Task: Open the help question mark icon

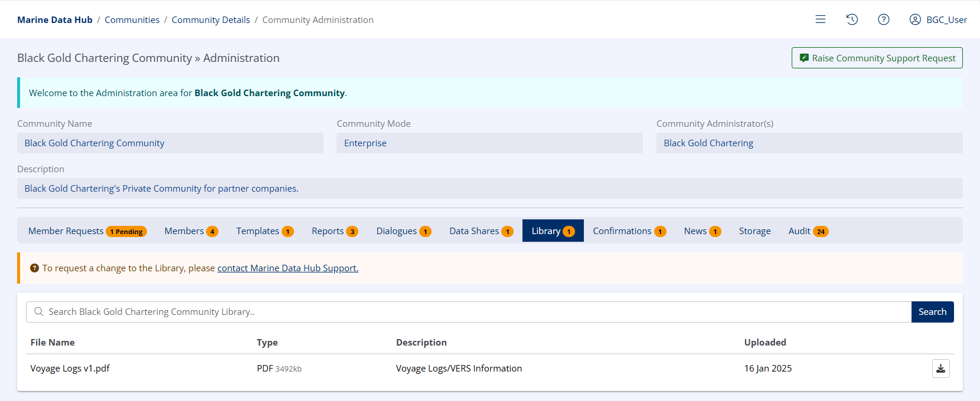Action: tap(883, 19)
